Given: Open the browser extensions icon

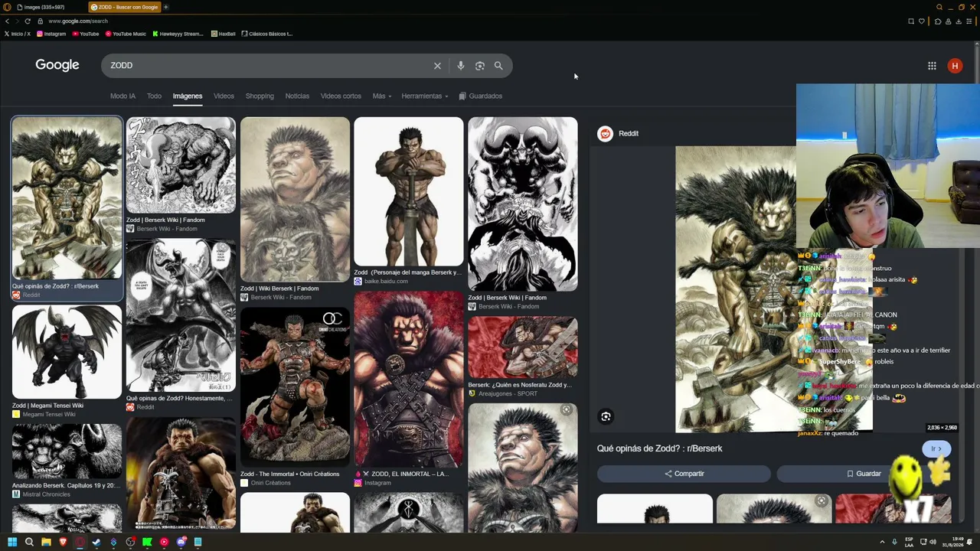Looking at the screenshot, I should 938,21.
